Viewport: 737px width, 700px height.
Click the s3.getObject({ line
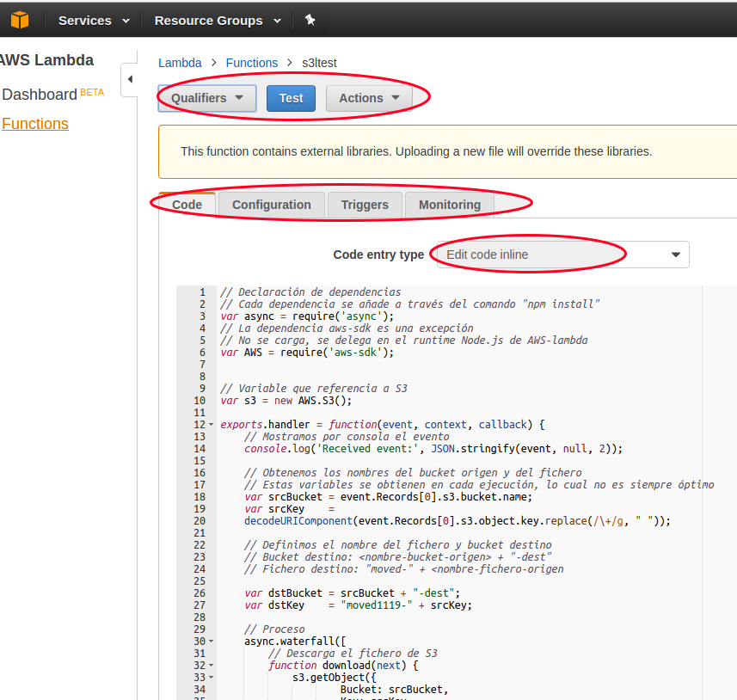click(335, 678)
